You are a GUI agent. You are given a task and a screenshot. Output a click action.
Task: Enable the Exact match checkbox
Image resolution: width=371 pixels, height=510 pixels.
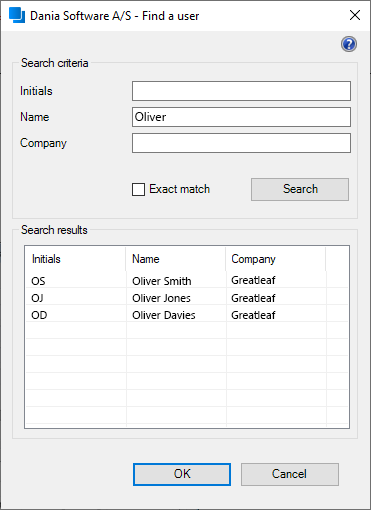[138, 189]
